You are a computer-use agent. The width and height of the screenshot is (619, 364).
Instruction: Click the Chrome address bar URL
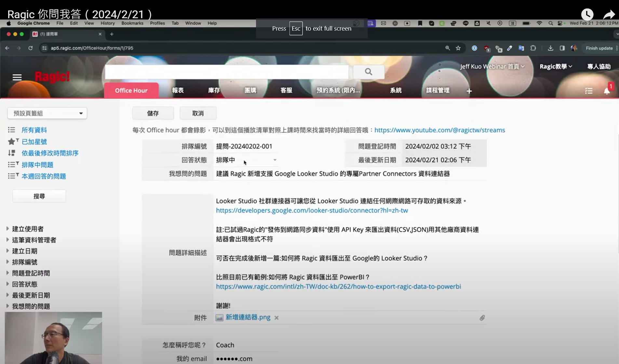pos(92,48)
